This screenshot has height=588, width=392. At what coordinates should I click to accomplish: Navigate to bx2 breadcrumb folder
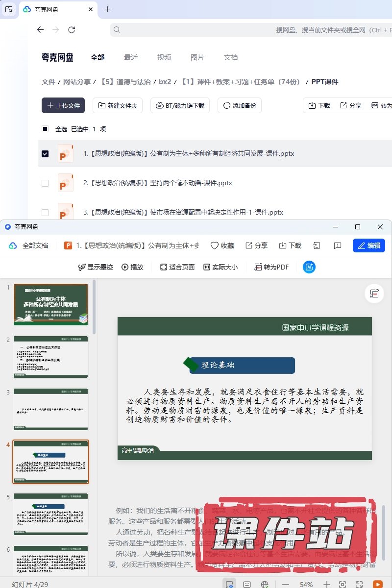(x=165, y=82)
